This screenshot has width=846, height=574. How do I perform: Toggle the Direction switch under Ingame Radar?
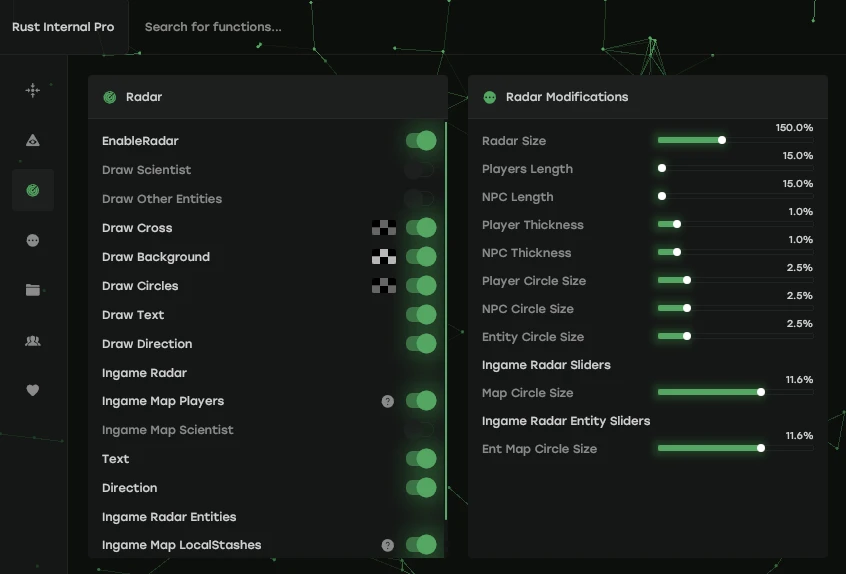(421, 488)
